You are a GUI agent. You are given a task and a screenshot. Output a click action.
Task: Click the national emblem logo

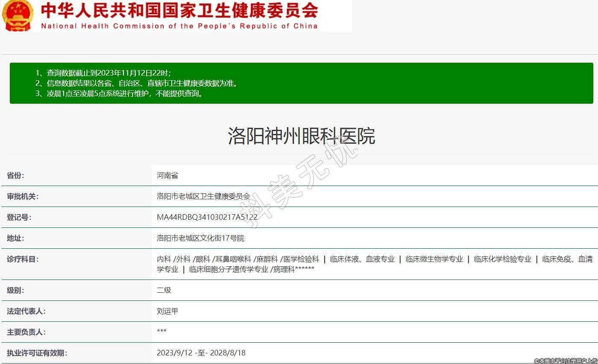click(x=18, y=15)
